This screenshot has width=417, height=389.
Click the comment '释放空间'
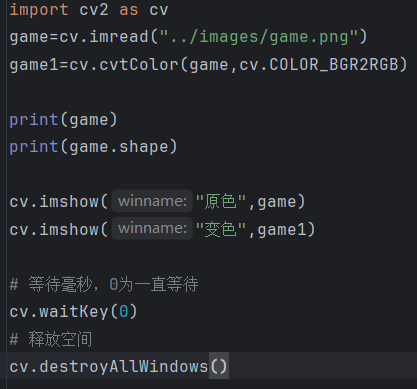(x=51, y=339)
